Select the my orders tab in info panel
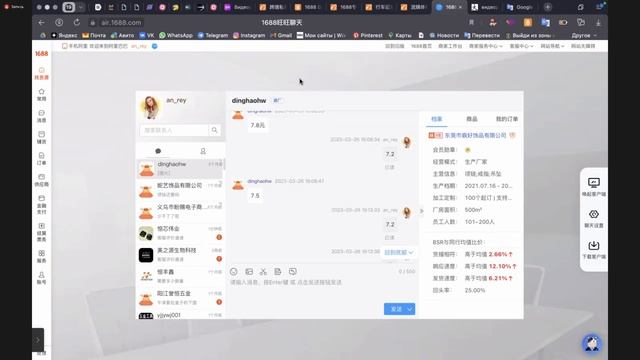The image size is (640, 360). [x=507, y=119]
